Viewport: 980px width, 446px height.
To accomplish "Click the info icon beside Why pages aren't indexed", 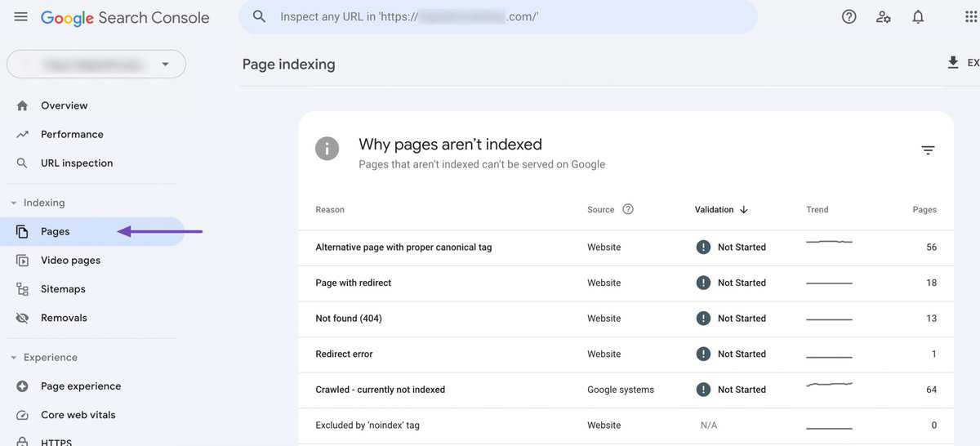I will pos(327,149).
